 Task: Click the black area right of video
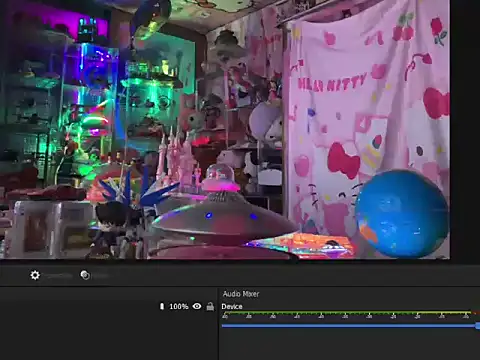(x=465, y=130)
